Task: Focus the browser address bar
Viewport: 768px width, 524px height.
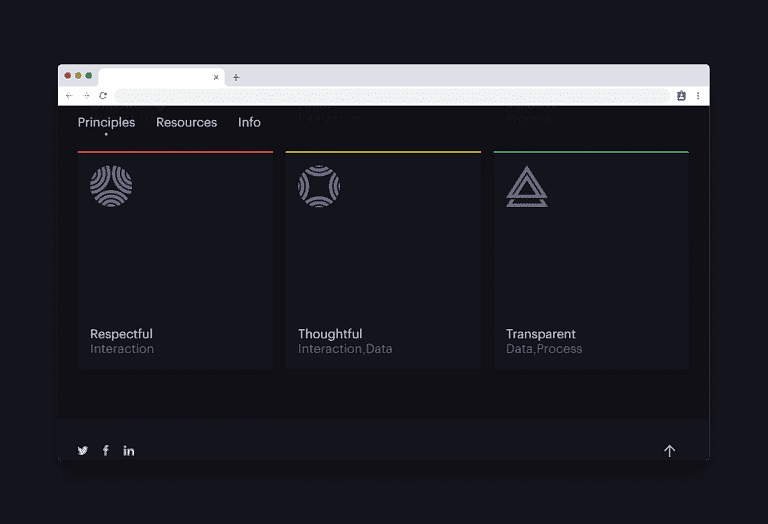Action: coord(392,95)
